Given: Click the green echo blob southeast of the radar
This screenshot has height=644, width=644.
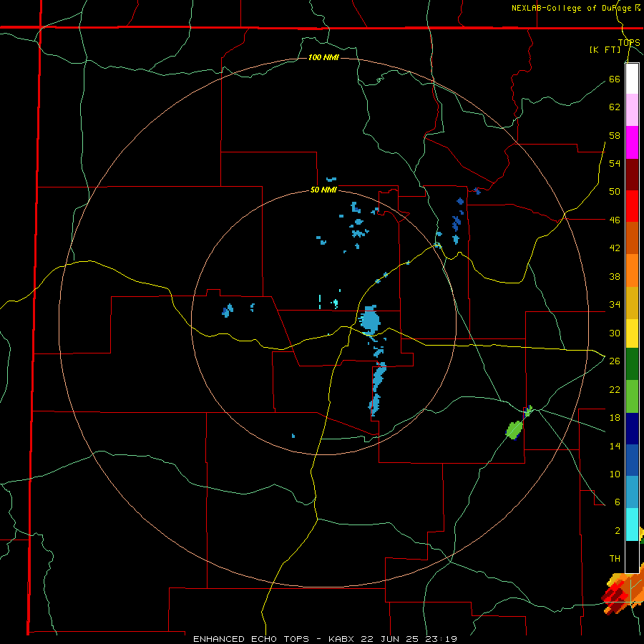Looking at the screenshot, I should click(x=514, y=431).
